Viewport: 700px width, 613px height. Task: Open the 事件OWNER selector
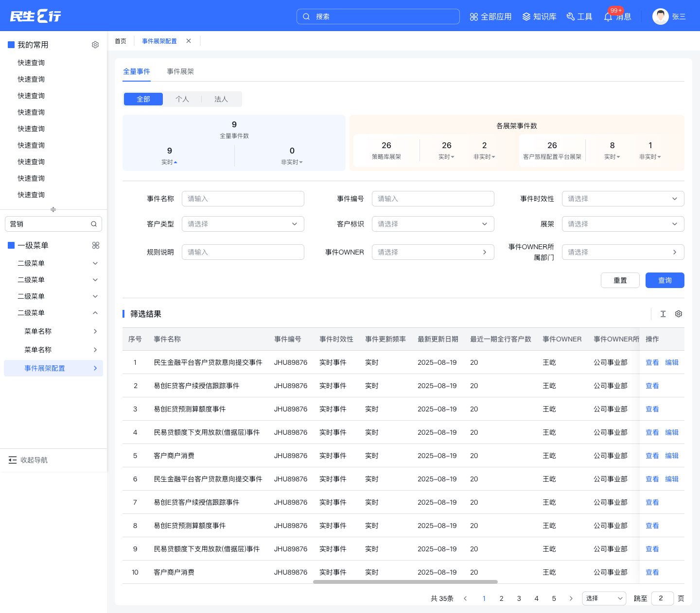coord(433,252)
